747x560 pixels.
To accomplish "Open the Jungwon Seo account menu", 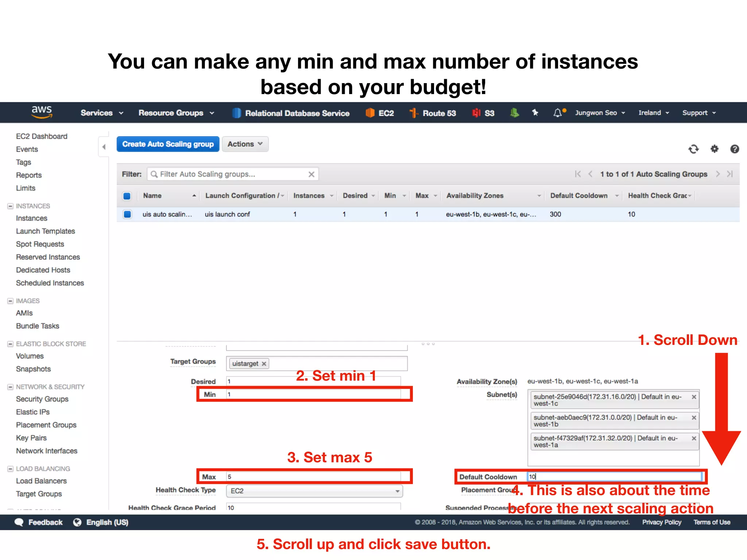I will click(600, 113).
